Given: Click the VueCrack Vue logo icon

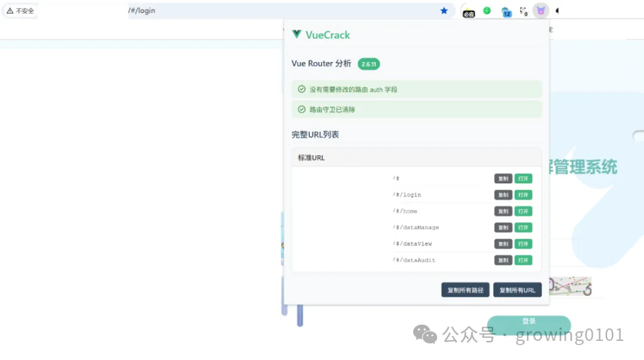Looking at the screenshot, I should pyautogui.click(x=296, y=34).
